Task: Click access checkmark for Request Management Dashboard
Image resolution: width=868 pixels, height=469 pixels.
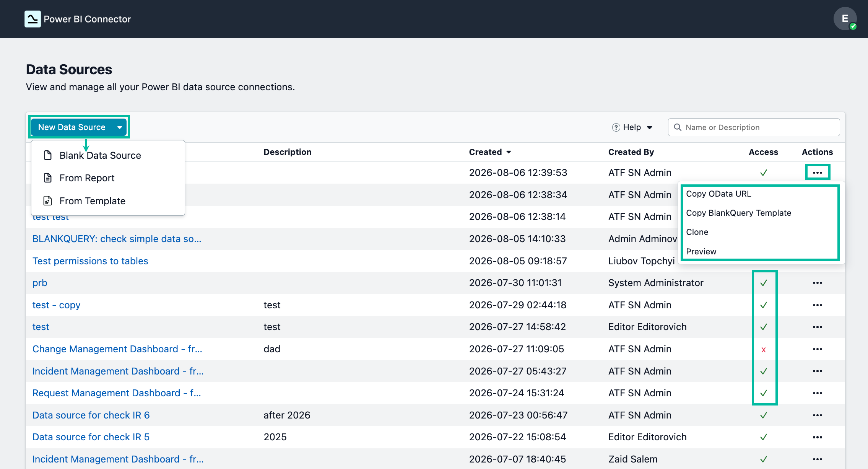Action: click(764, 393)
